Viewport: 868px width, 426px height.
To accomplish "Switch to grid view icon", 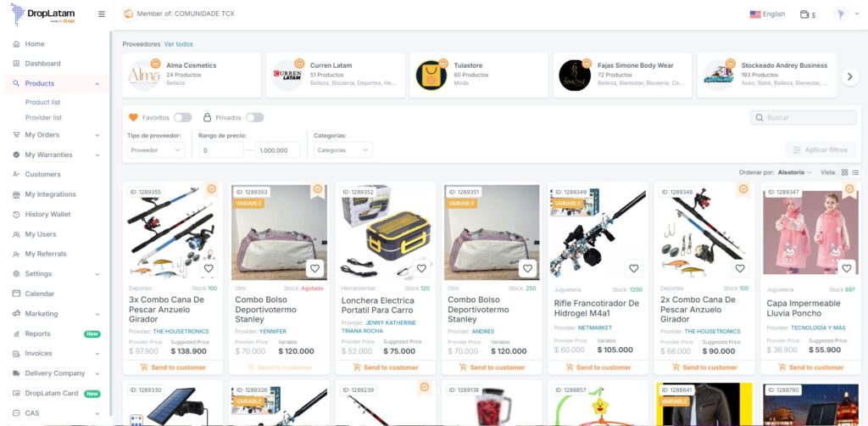I will click(845, 172).
